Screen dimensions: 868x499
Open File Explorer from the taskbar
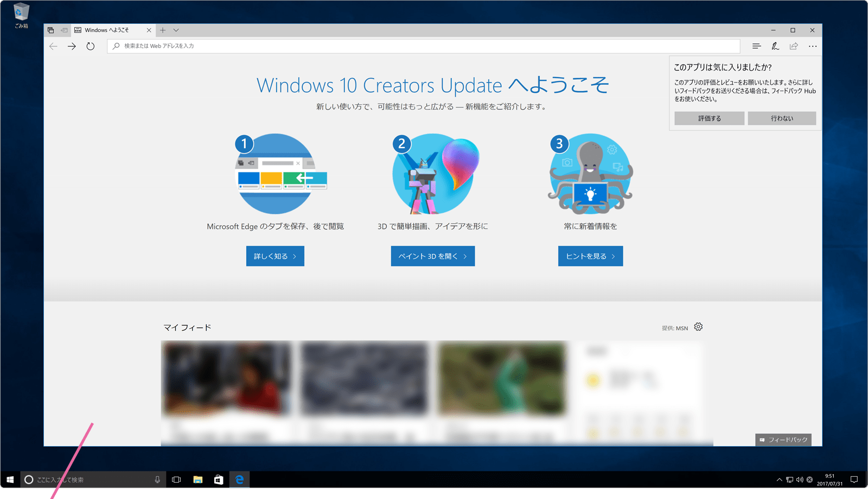point(197,479)
